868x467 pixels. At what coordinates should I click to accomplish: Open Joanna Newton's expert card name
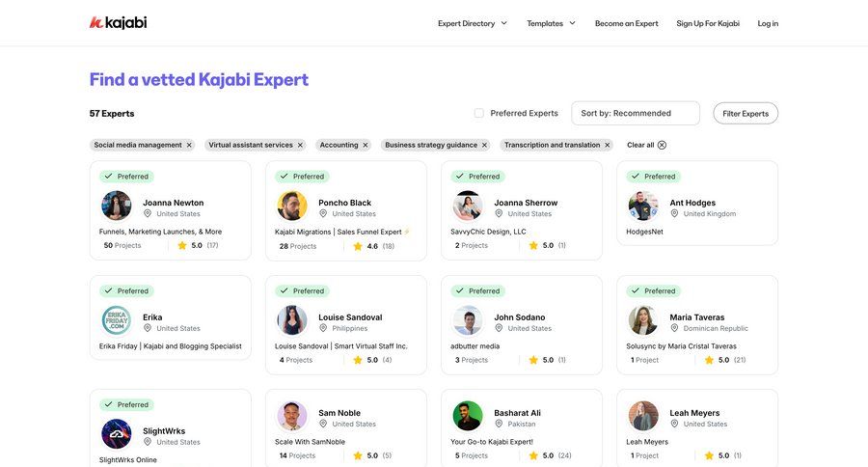coord(174,203)
